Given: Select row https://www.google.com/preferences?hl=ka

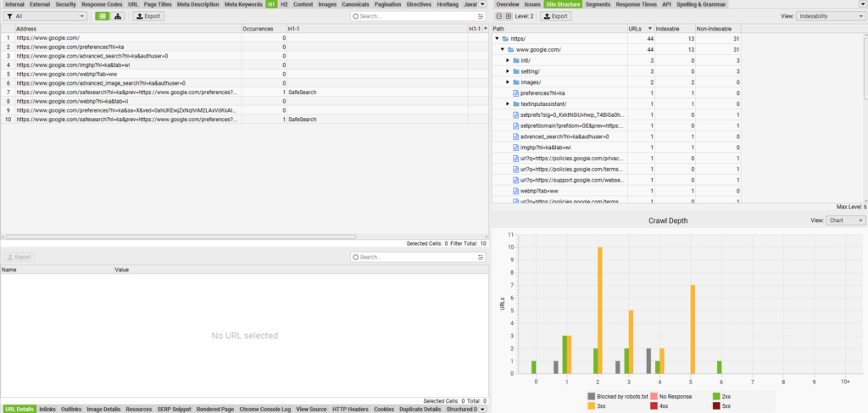Looking at the screenshot, I should (x=243, y=47).
